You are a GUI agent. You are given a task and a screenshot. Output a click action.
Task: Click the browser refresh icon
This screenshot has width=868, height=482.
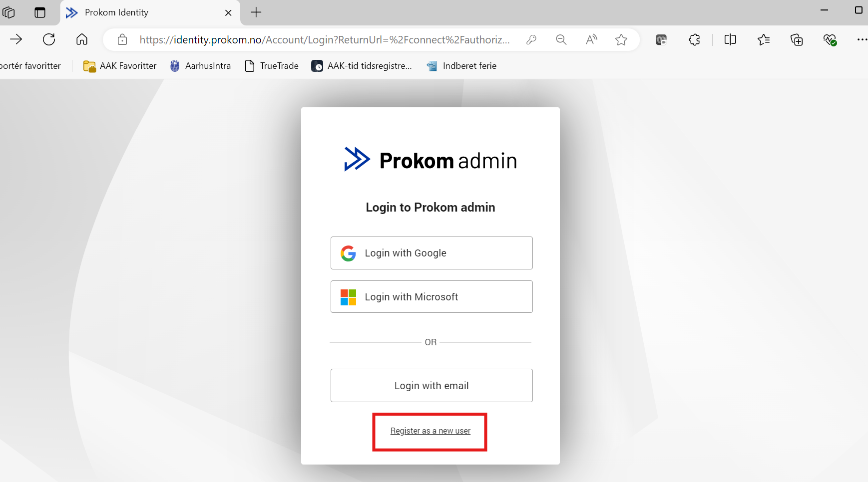tap(49, 40)
